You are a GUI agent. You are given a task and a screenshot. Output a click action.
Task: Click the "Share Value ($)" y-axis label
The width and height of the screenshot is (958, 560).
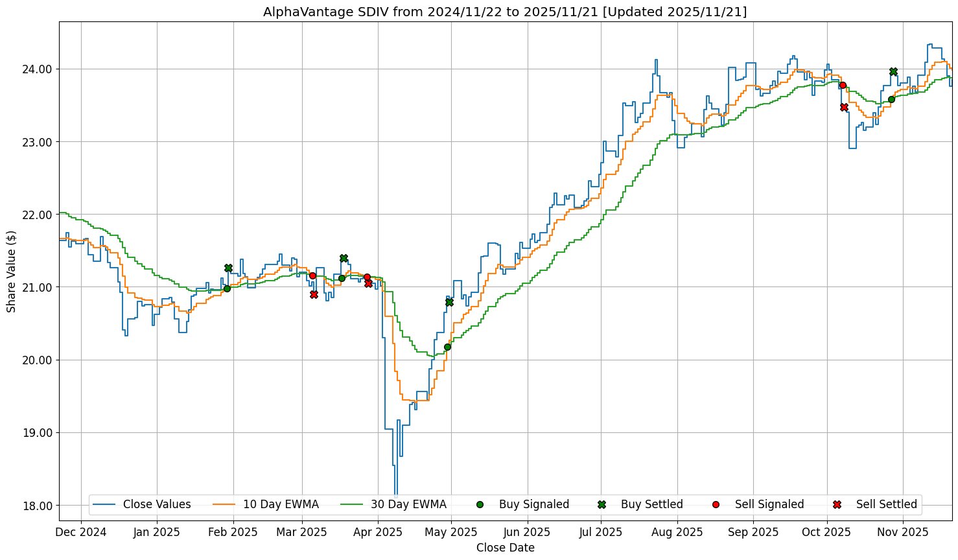[x=12, y=271]
